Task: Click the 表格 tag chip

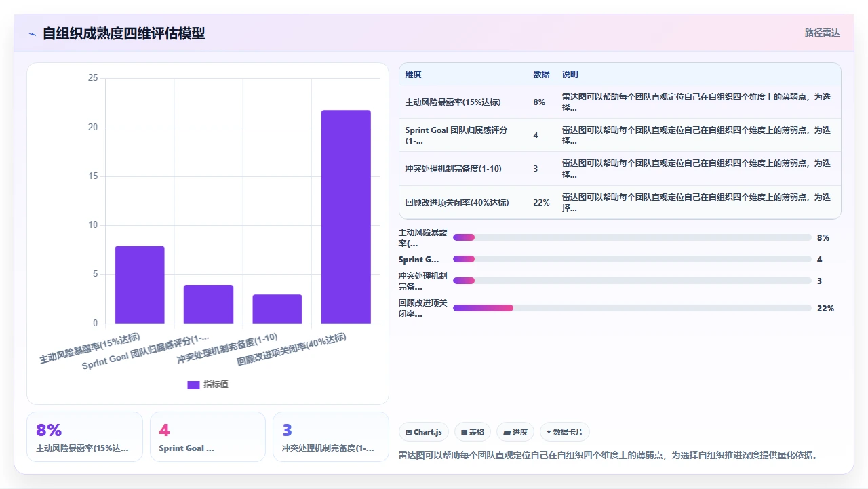Action: pyautogui.click(x=473, y=432)
